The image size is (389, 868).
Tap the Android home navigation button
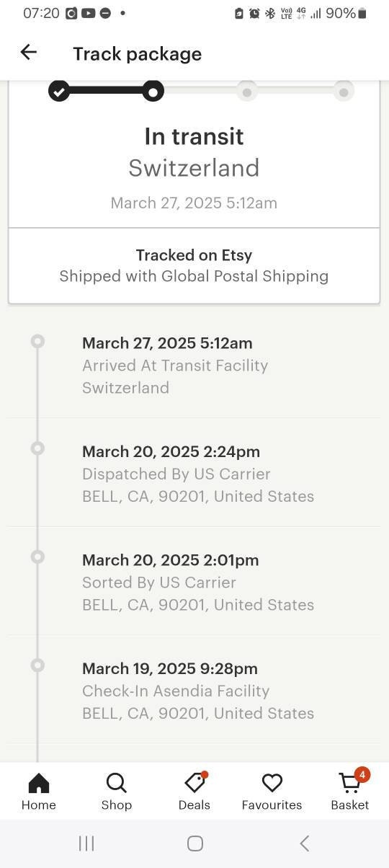pyautogui.click(x=194, y=843)
